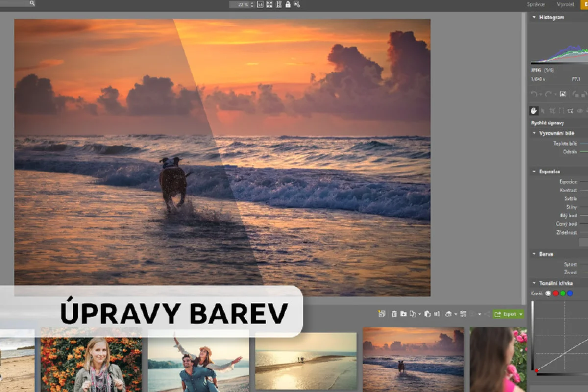Collapse the Barva section
This screenshot has height=392, width=588.
coord(534,254)
